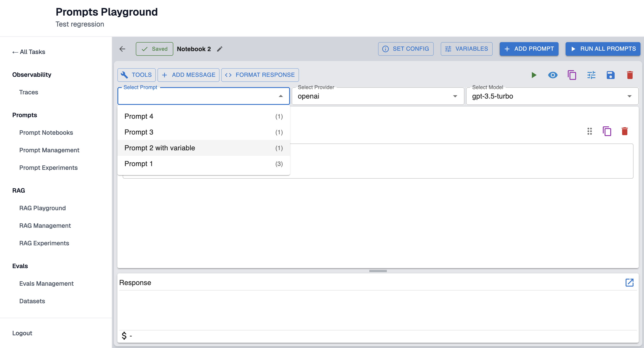Open the Select Model dropdown
This screenshot has width=644, height=348.
click(552, 96)
